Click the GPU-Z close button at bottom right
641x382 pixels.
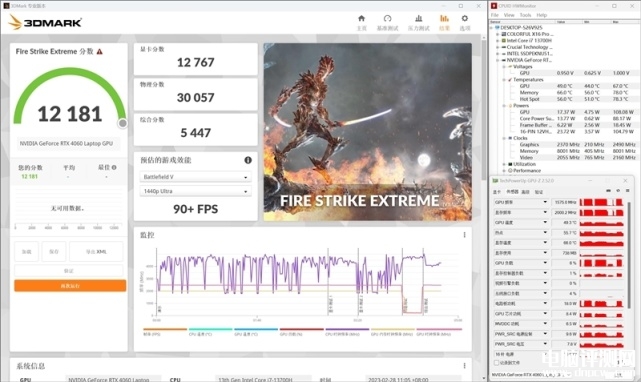(x=619, y=374)
